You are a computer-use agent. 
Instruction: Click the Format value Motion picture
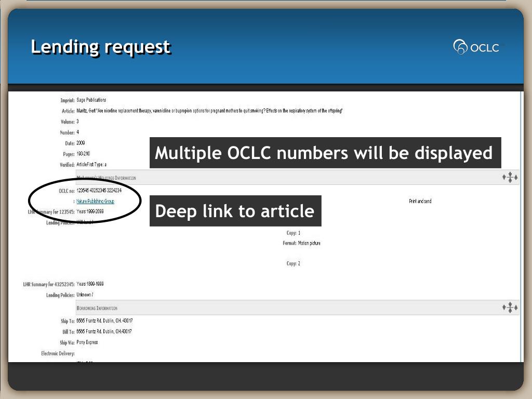[309, 243]
